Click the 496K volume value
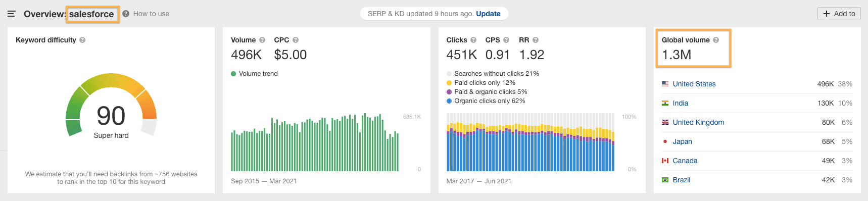The width and height of the screenshot is (868, 201). [246, 55]
